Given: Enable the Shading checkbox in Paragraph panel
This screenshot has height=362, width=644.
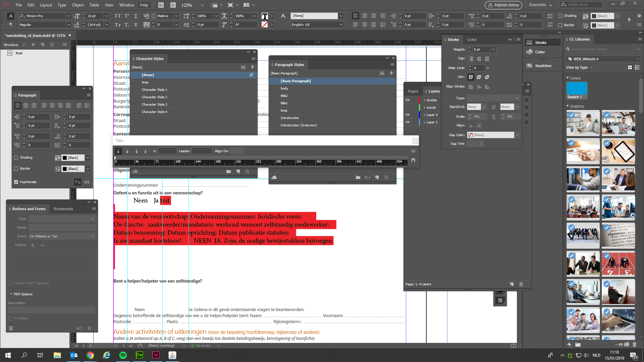Looking at the screenshot, I should (16, 158).
